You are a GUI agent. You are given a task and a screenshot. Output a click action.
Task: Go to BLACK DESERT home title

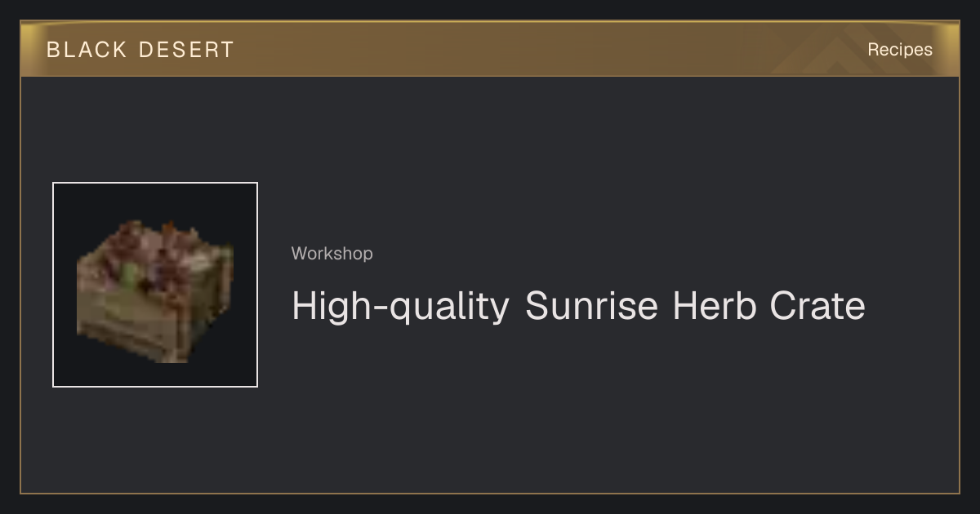click(140, 50)
